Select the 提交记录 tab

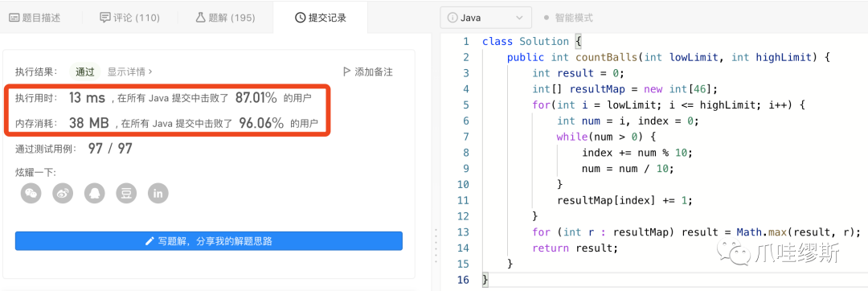(x=321, y=18)
